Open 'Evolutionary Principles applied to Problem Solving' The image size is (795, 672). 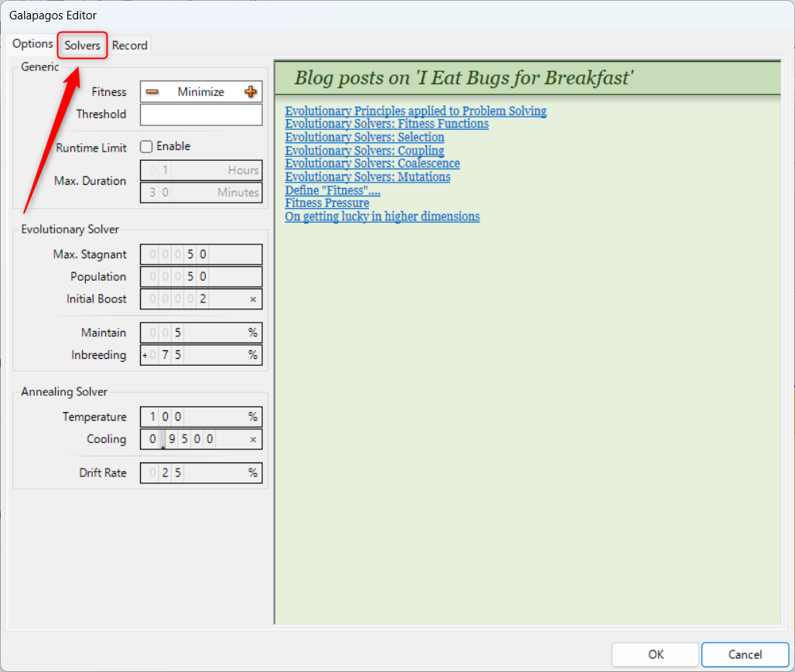[x=415, y=111]
